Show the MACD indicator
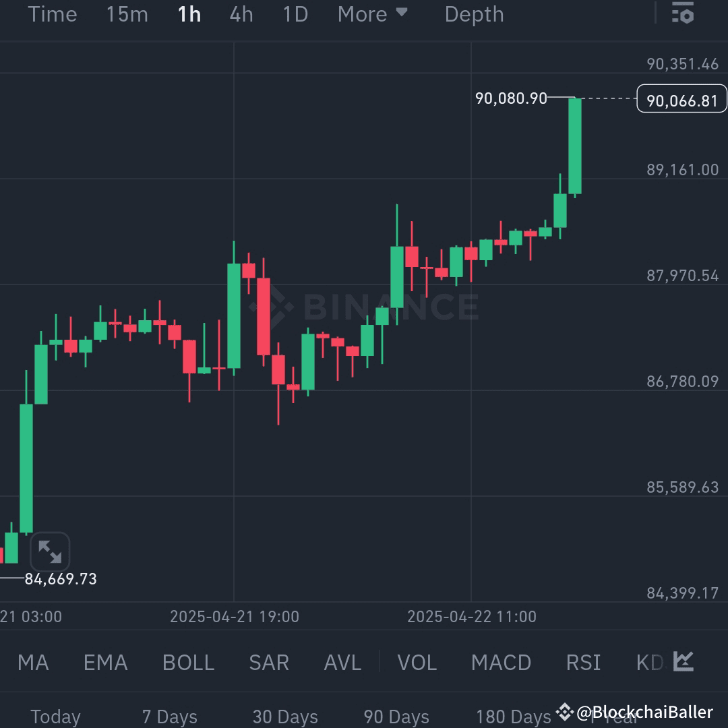This screenshot has width=728, height=728. tap(502, 663)
